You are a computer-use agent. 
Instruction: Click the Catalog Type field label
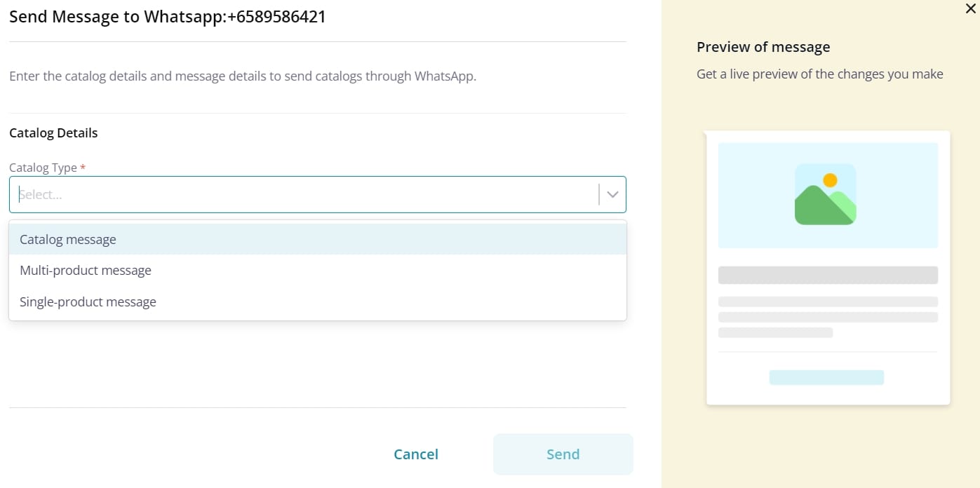(x=47, y=168)
